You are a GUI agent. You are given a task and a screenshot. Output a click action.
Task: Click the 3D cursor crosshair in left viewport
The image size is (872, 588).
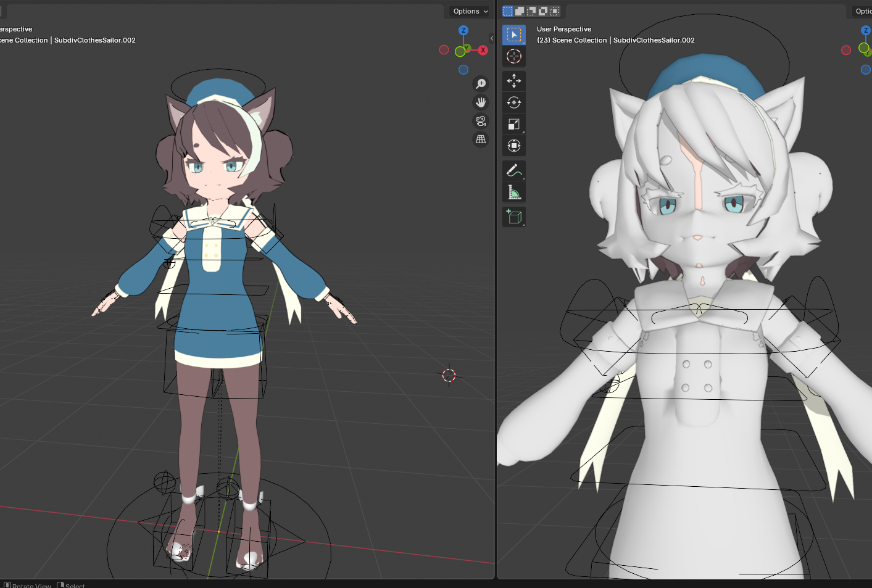(449, 375)
